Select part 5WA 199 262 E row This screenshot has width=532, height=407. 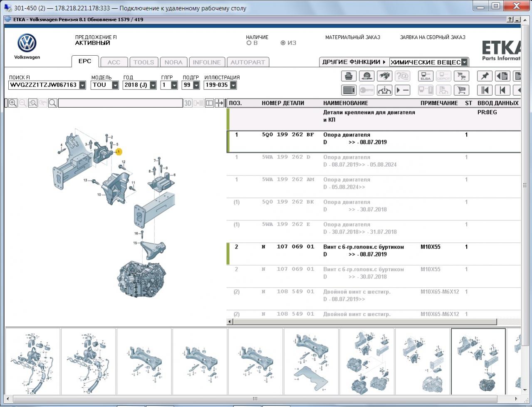pyautogui.click(x=374, y=232)
